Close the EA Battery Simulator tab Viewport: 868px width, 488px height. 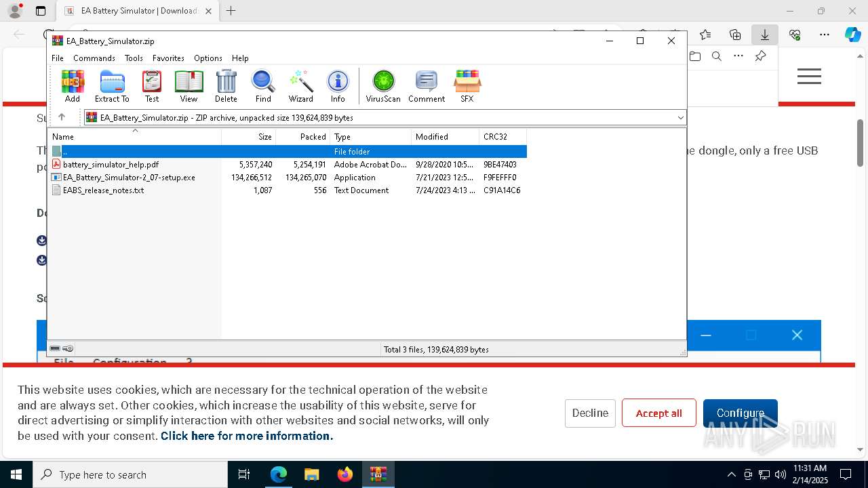click(x=208, y=11)
